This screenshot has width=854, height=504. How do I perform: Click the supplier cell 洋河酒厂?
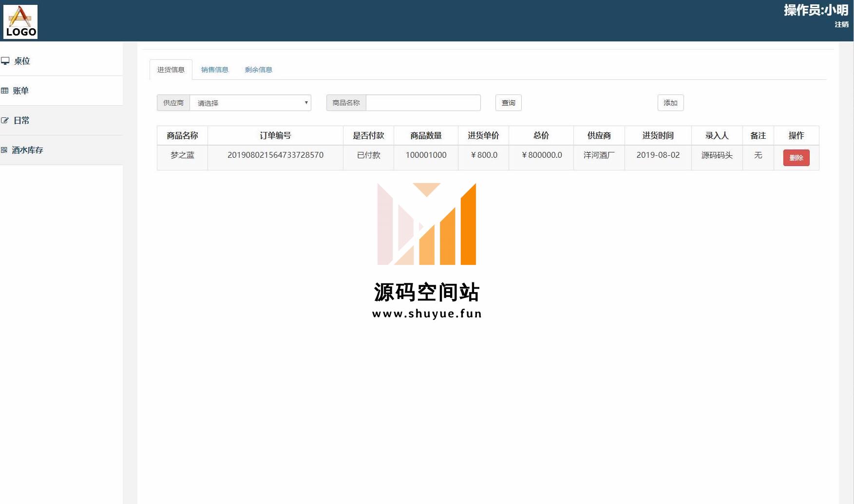tap(599, 158)
